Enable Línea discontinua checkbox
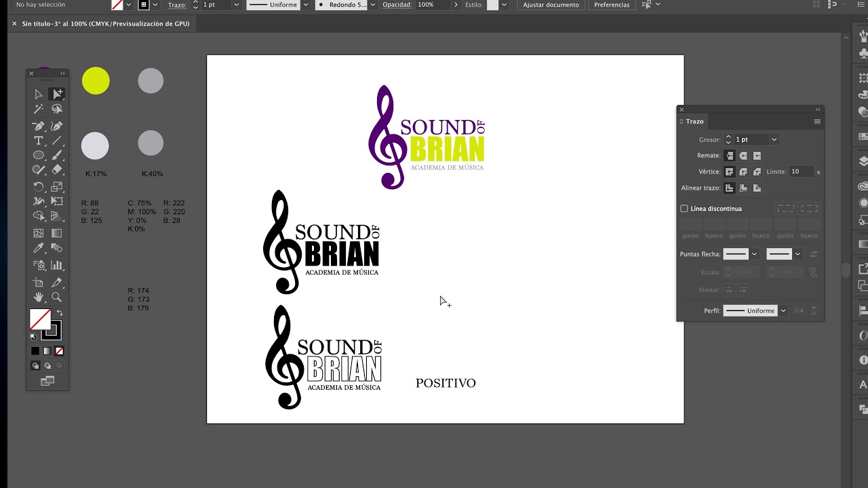 pyautogui.click(x=684, y=209)
